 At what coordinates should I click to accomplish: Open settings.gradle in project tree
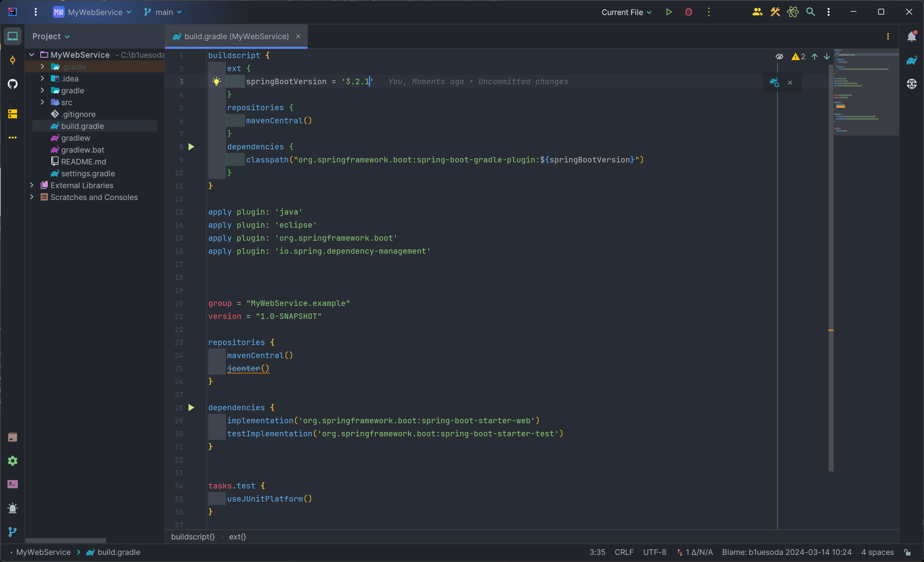(x=88, y=174)
